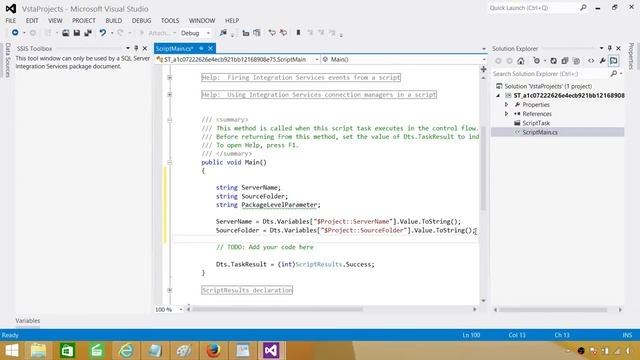Click the split editor handle above the scrollbar
This screenshot has width=640, height=360.
click(483, 69)
